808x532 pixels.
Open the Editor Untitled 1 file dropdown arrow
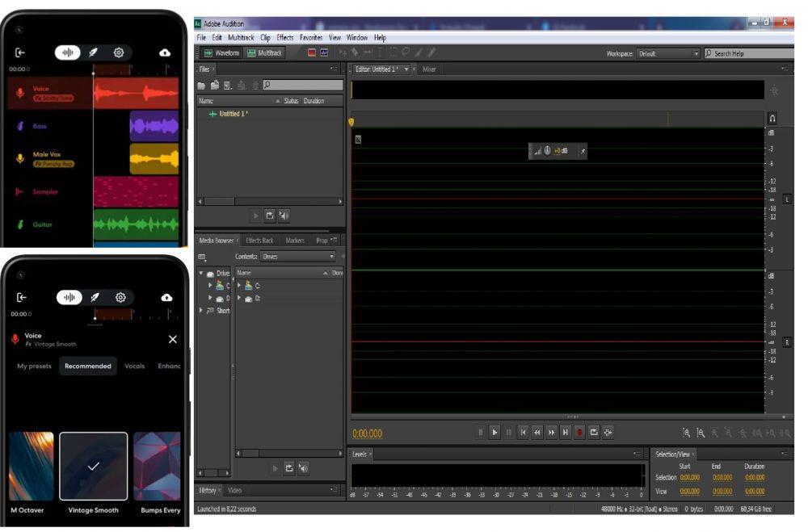[x=406, y=69]
